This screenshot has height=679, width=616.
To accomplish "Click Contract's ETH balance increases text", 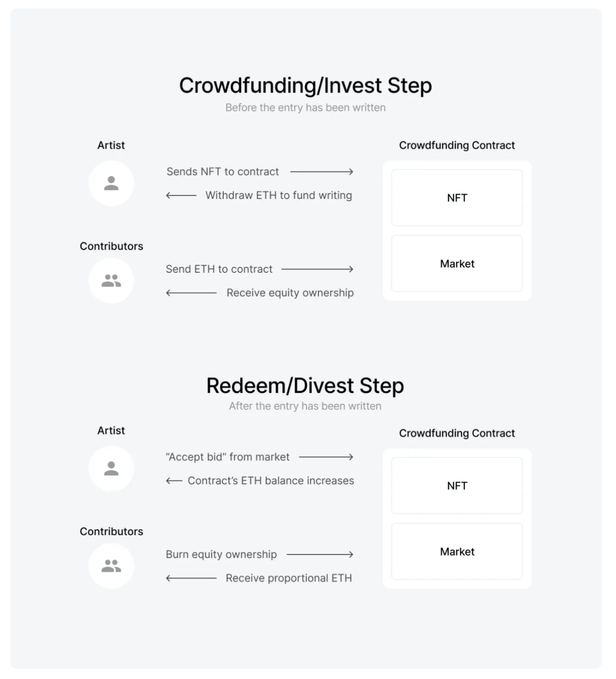I will tap(271, 481).
